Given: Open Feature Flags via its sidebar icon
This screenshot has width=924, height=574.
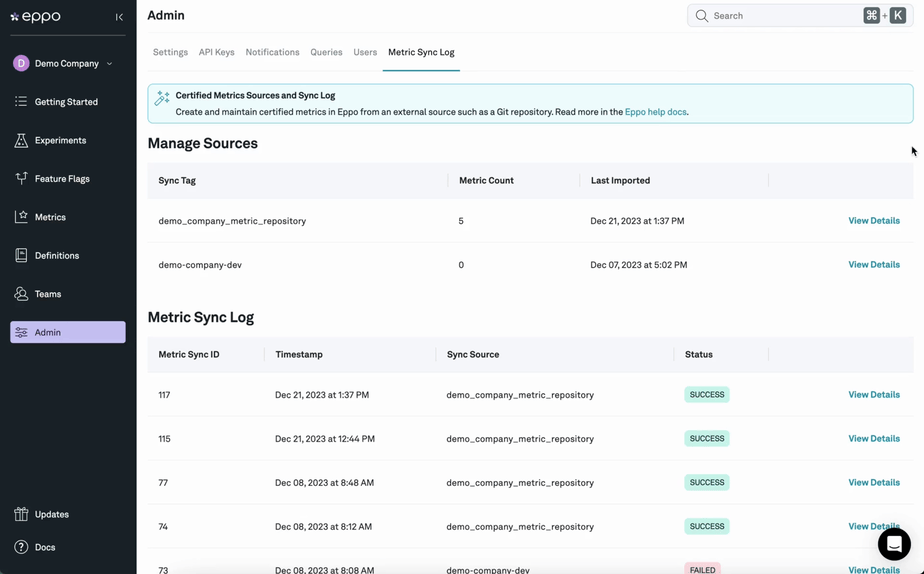Looking at the screenshot, I should (x=21, y=179).
